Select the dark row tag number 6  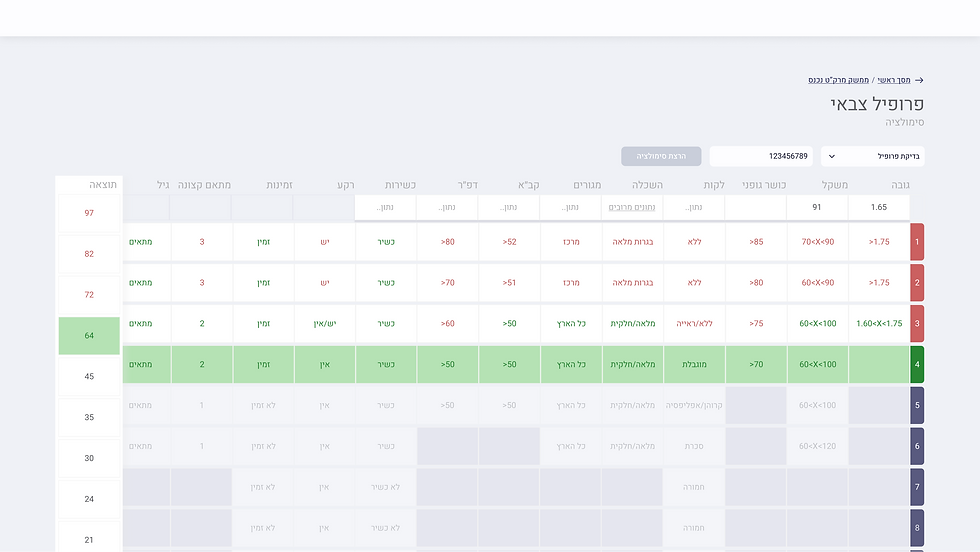click(x=917, y=446)
